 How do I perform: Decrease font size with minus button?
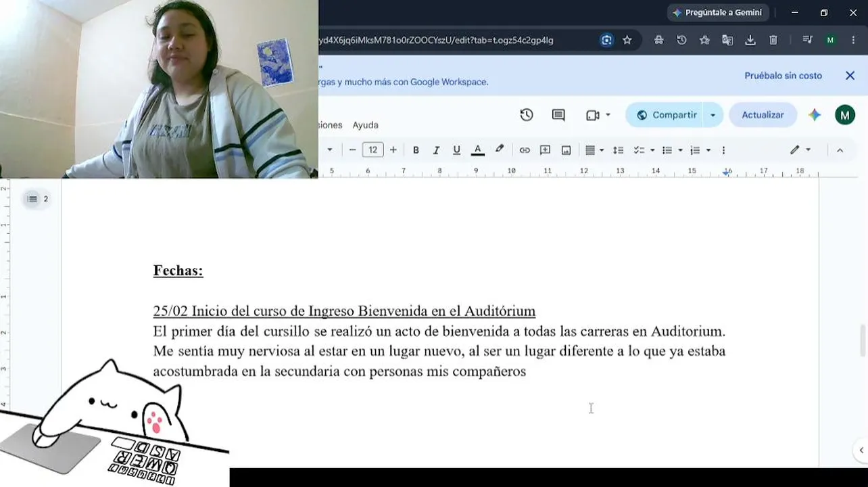352,150
